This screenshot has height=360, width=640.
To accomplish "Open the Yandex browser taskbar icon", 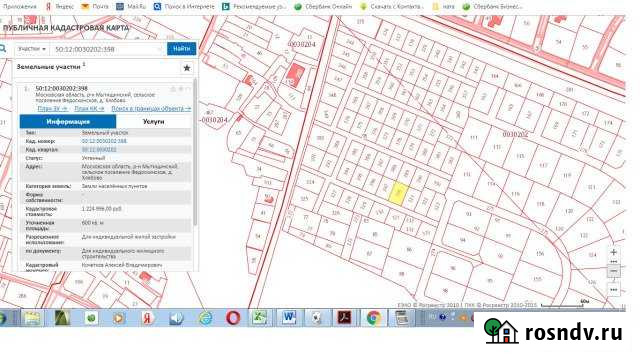I will [148, 318].
